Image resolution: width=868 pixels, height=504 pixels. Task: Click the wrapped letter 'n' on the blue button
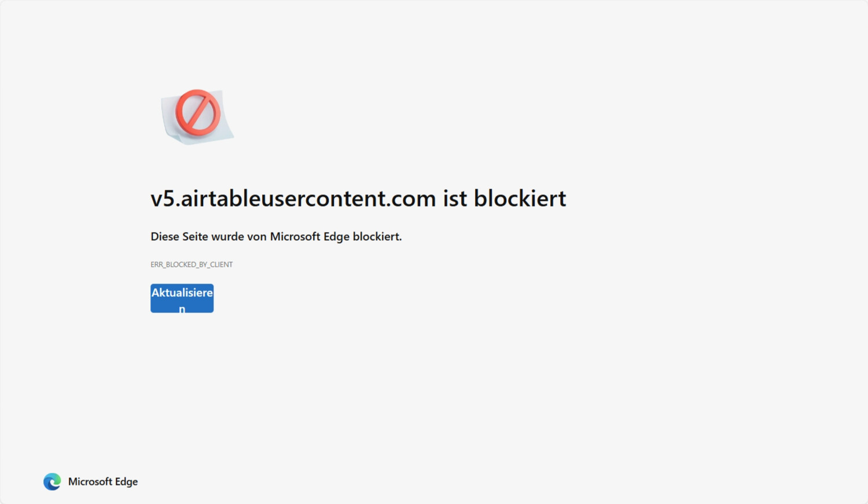(x=182, y=309)
